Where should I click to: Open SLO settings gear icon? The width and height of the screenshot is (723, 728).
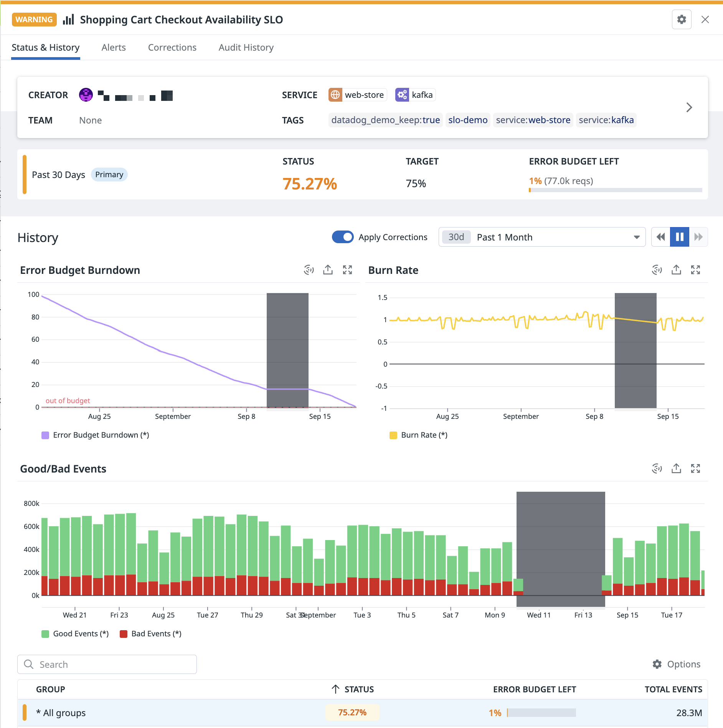[x=682, y=20]
